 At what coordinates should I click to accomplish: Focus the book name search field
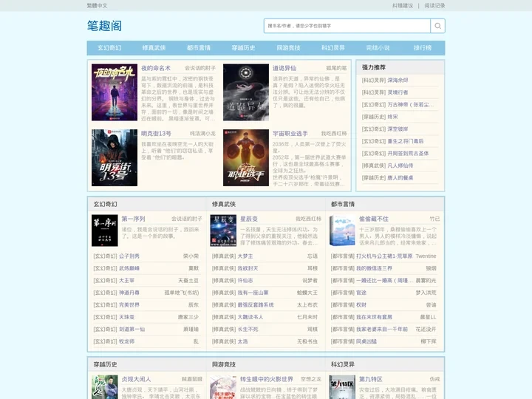point(347,26)
